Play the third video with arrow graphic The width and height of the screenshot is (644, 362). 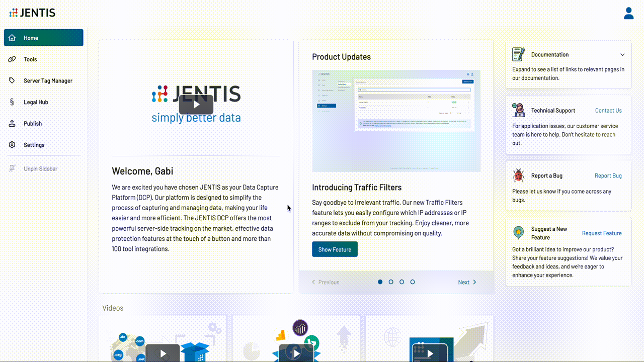[429, 353]
